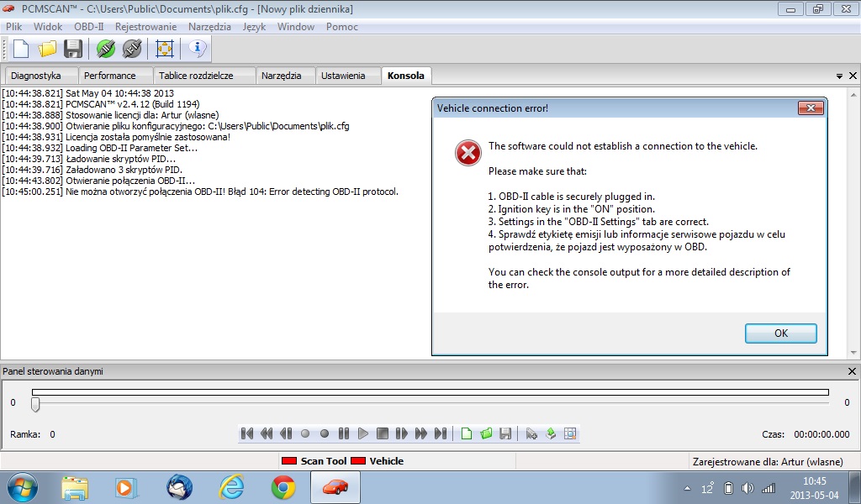The height and width of the screenshot is (504, 861).
Task: Click OK in the connection error dialog
Action: 780,333
